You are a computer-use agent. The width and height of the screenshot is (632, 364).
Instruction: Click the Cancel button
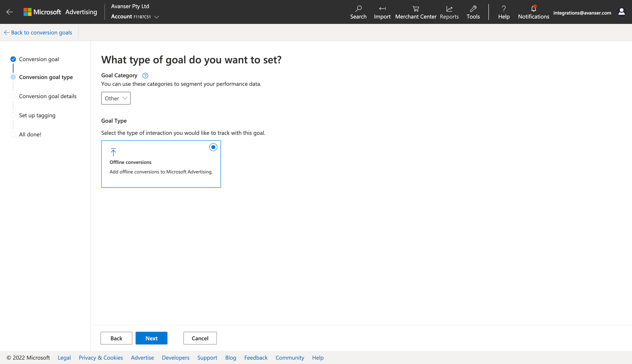click(200, 338)
